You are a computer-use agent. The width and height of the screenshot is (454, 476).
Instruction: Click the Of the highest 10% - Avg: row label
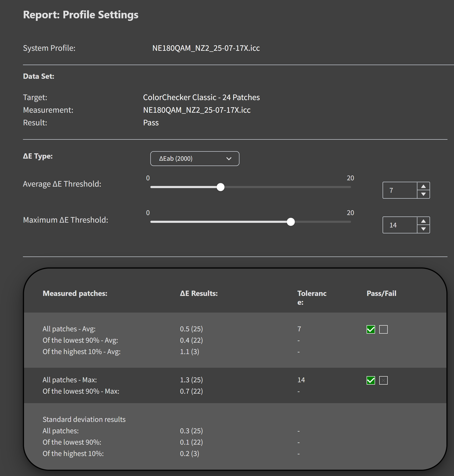(81, 352)
